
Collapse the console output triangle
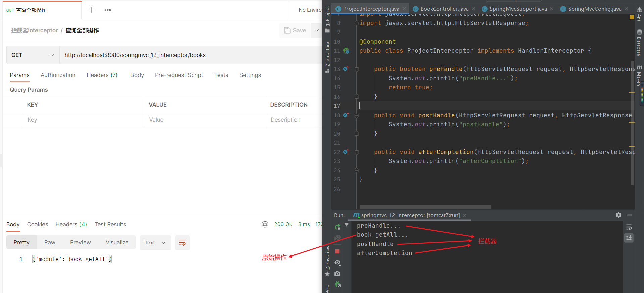coord(347,225)
